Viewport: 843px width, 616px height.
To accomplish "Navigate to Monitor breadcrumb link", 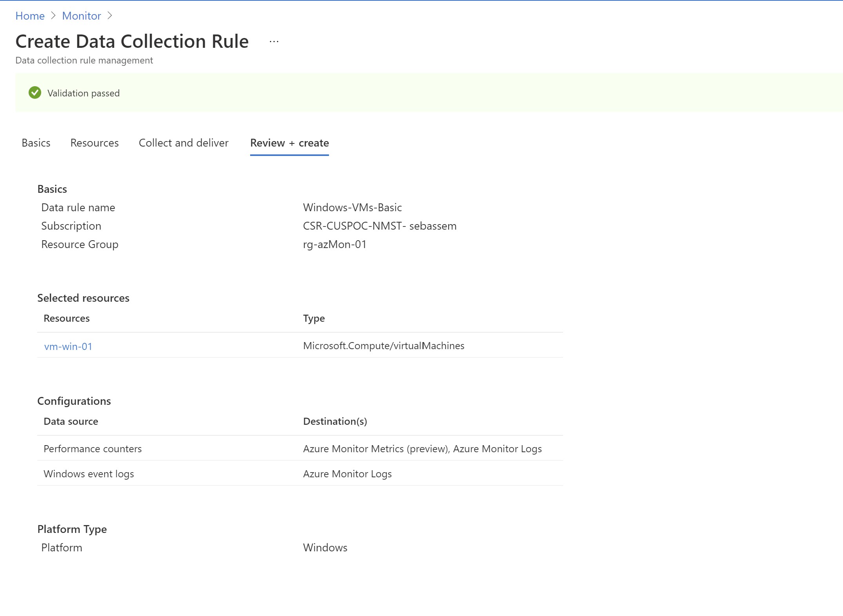I will (x=82, y=16).
